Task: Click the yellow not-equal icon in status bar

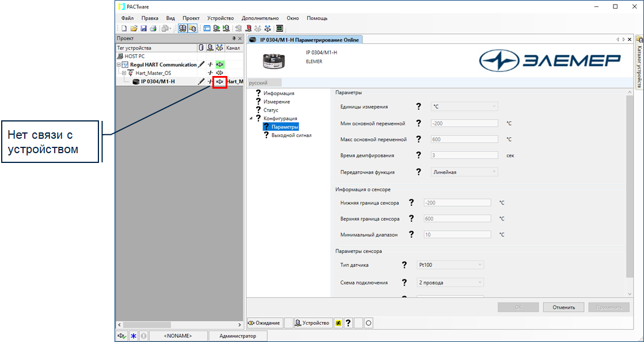Action: [339, 323]
